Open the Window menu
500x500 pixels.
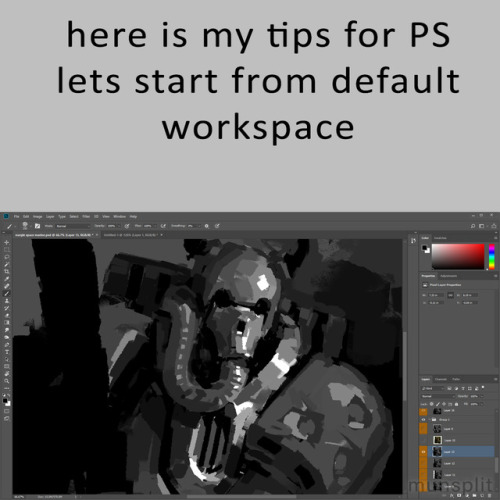(119, 216)
